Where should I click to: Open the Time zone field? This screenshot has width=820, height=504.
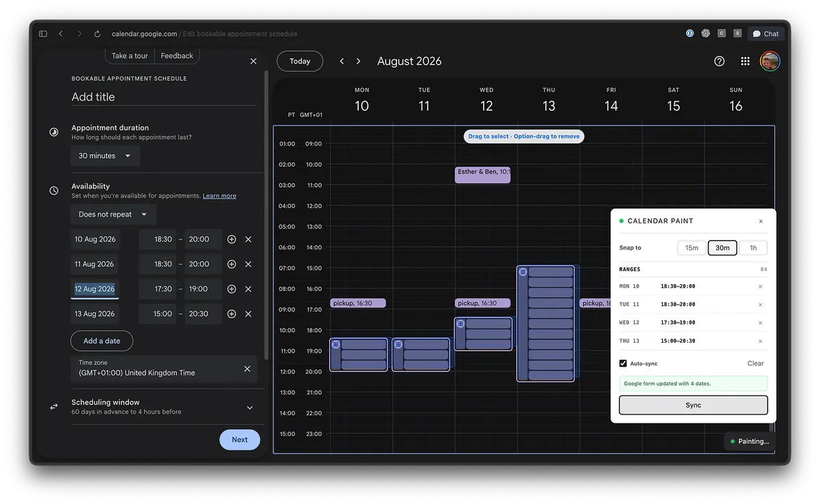pos(164,369)
